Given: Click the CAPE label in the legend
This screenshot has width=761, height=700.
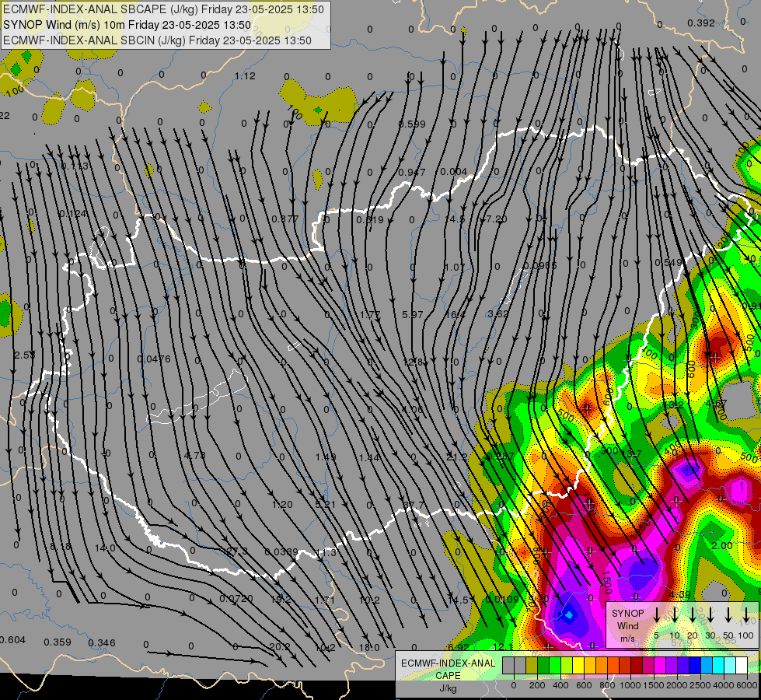Looking at the screenshot, I should [448, 676].
